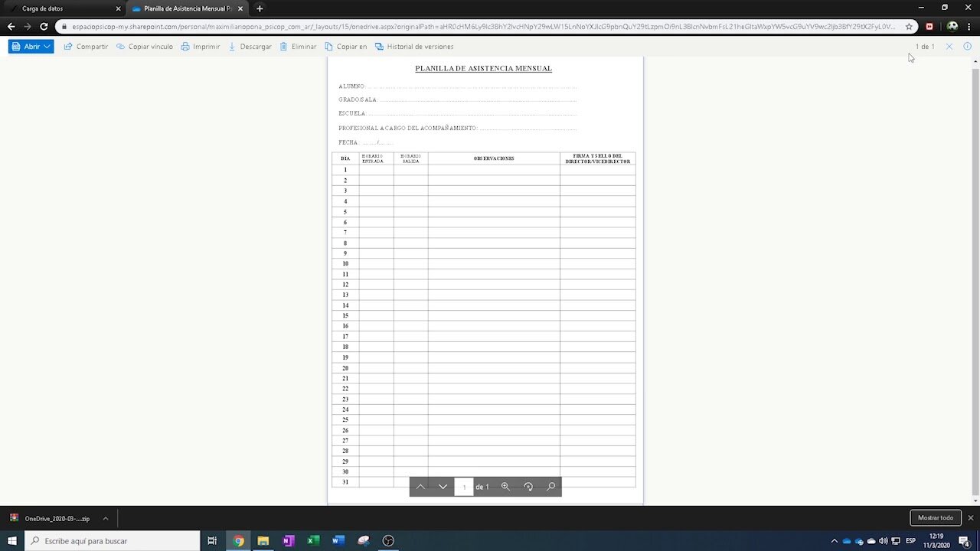Click Mostrar todo downloads button

pyautogui.click(x=935, y=518)
